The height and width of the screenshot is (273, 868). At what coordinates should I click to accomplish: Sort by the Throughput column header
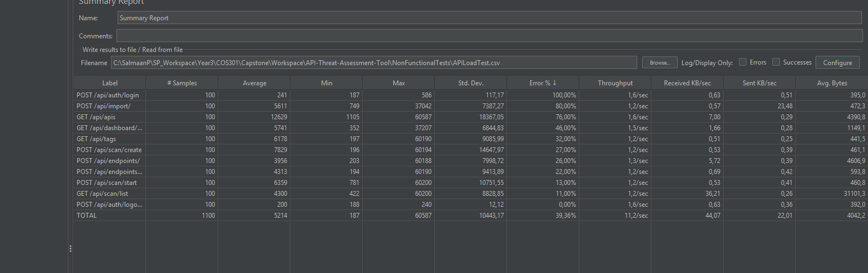(615, 83)
